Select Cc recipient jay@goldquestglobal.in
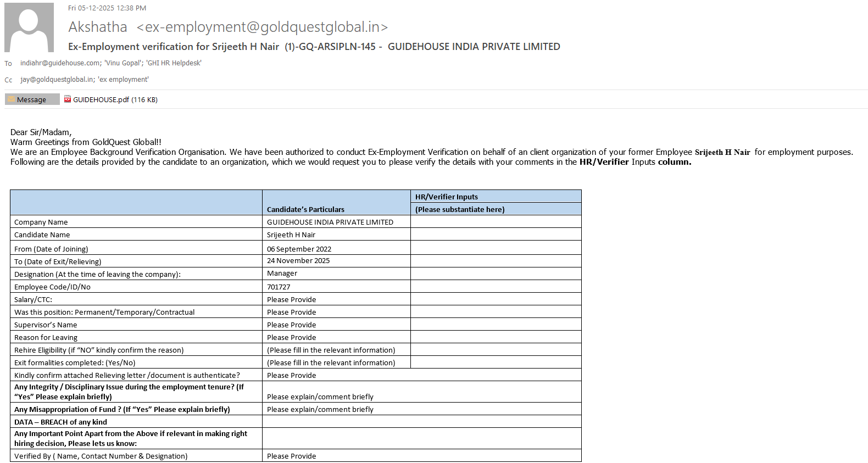 (x=57, y=80)
